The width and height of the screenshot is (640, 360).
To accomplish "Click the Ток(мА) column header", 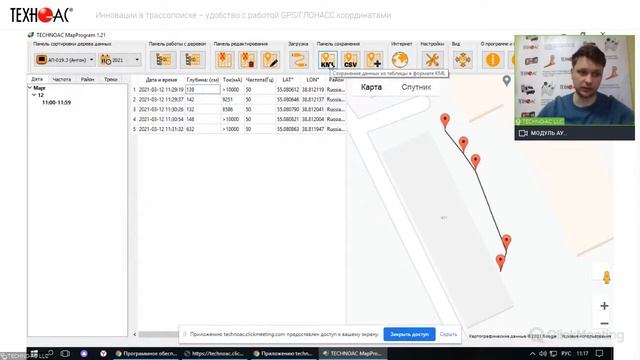I will pos(232,80).
